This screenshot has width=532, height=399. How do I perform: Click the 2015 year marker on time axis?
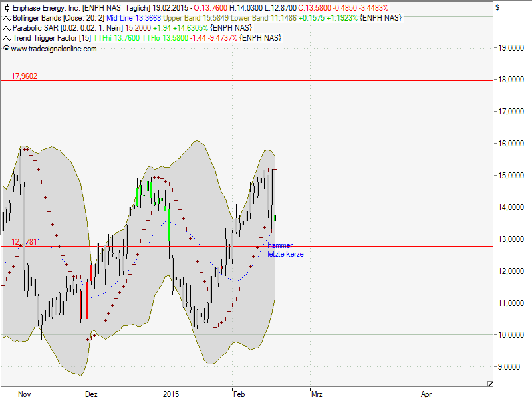tap(171, 394)
